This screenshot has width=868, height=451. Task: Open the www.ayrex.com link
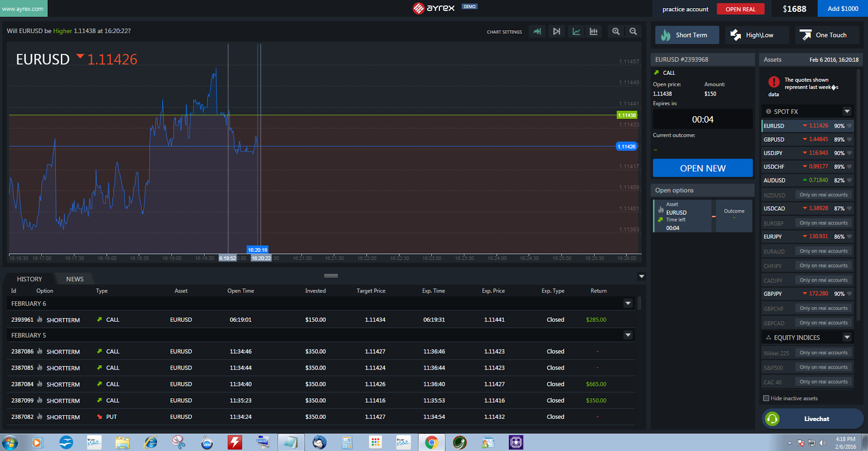23,9
